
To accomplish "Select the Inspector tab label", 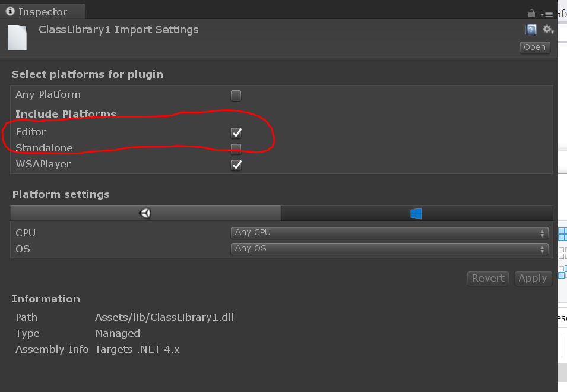I will (42, 12).
